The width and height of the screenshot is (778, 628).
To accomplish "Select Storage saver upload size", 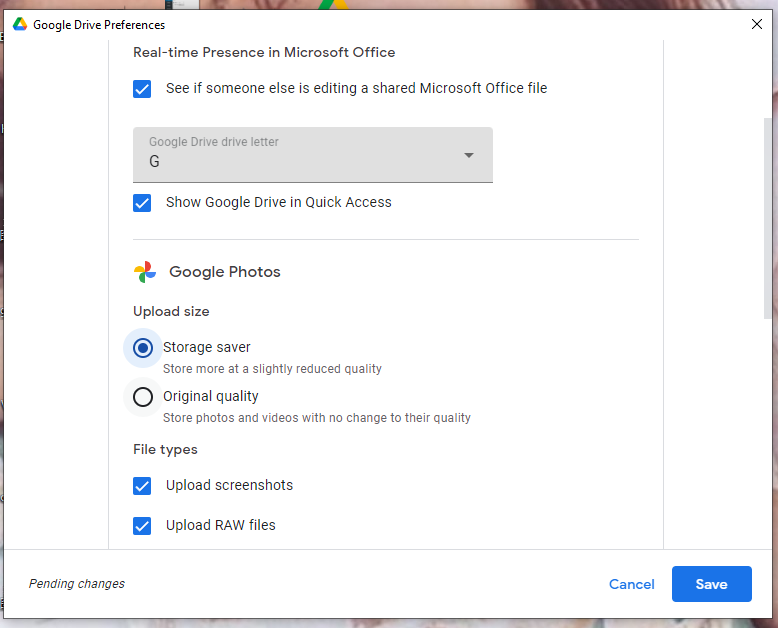I will tap(143, 348).
